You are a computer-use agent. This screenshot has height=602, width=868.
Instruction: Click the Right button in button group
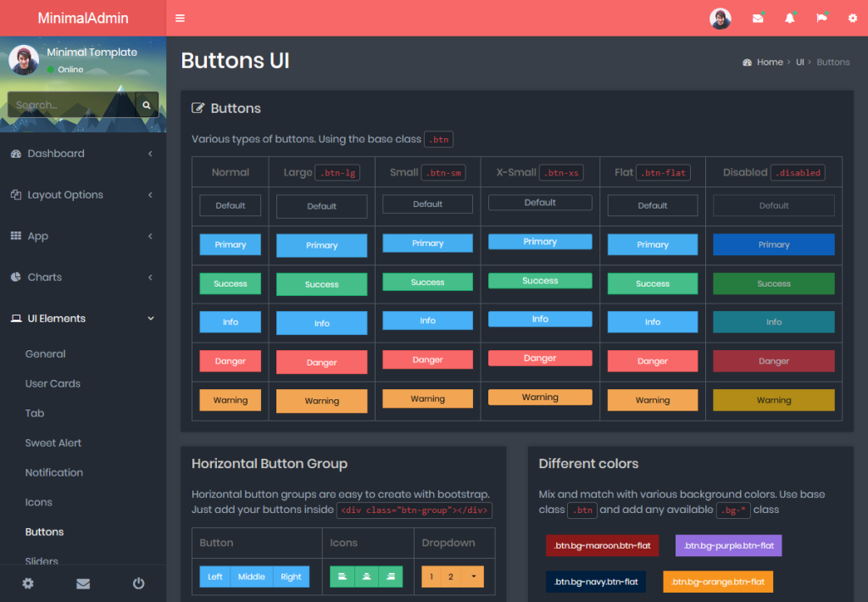tap(291, 577)
